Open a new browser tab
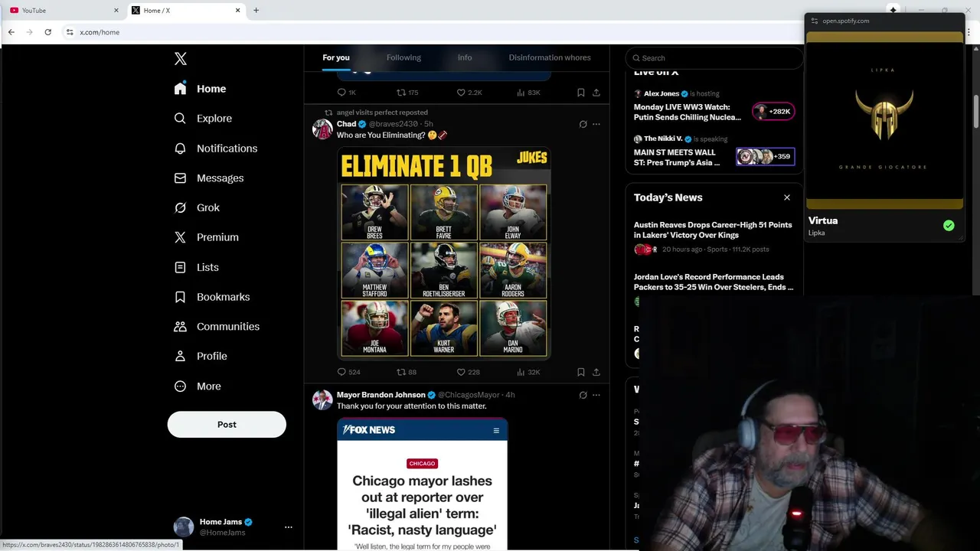The height and width of the screenshot is (551, 980). point(256,11)
